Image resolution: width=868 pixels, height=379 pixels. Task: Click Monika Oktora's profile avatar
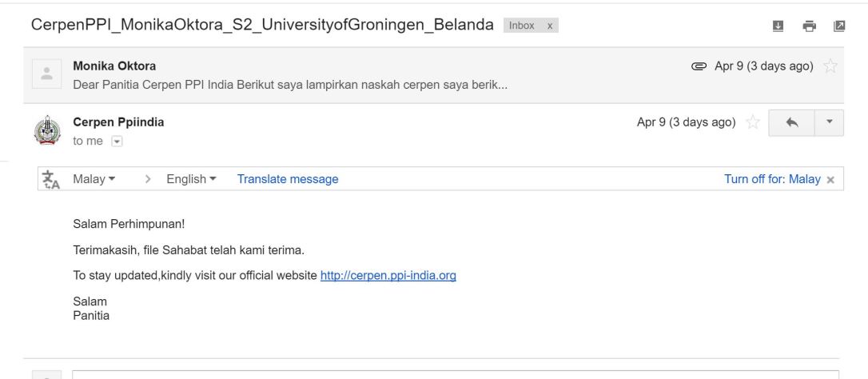click(x=46, y=73)
